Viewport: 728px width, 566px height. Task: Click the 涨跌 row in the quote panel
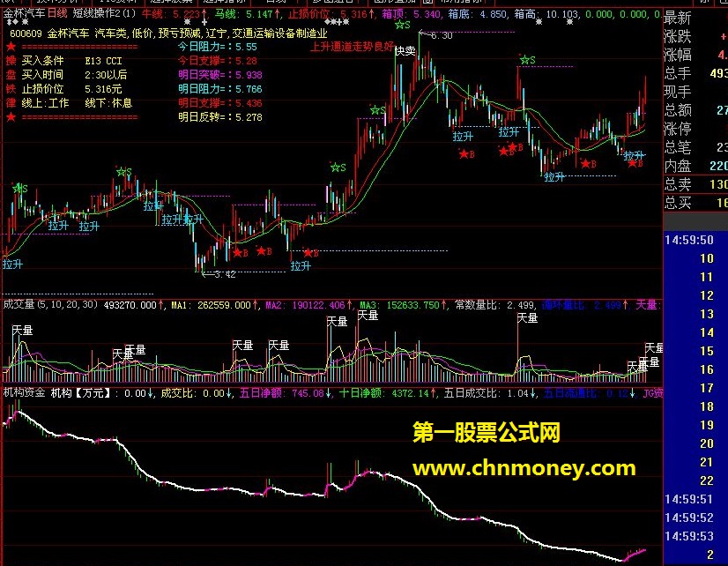pos(695,36)
